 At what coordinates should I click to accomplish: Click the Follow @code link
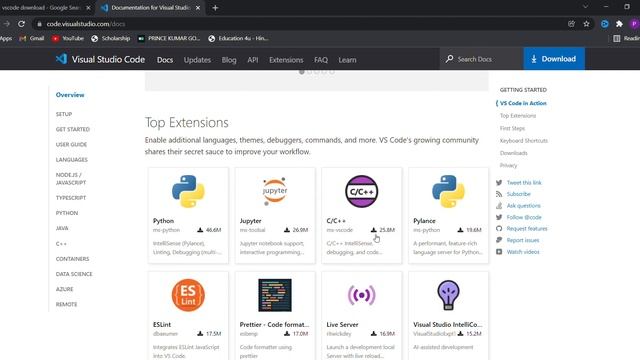click(524, 217)
